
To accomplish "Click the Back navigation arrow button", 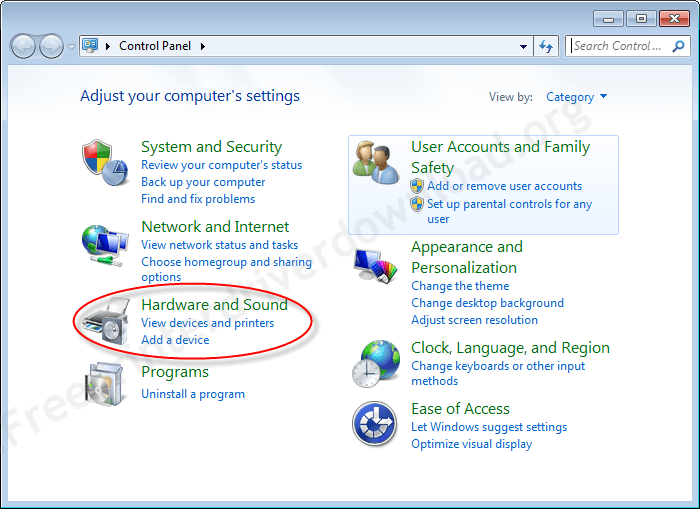I will pos(23,46).
